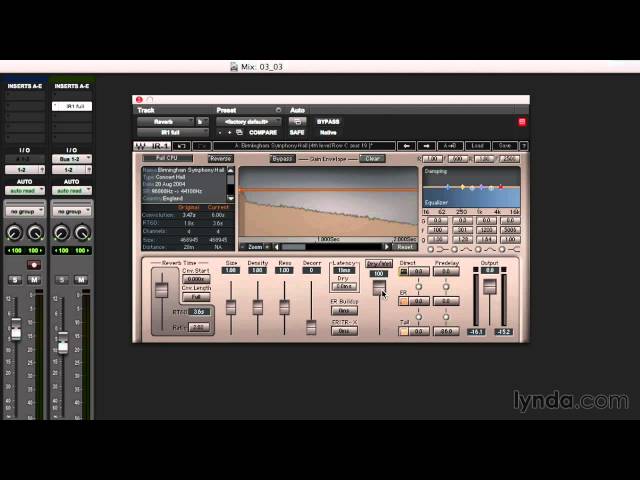Image resolution: width=640 pixels, height=480 pixels.
Task: Go to next preset with right arrow
Action: [427, 146]
